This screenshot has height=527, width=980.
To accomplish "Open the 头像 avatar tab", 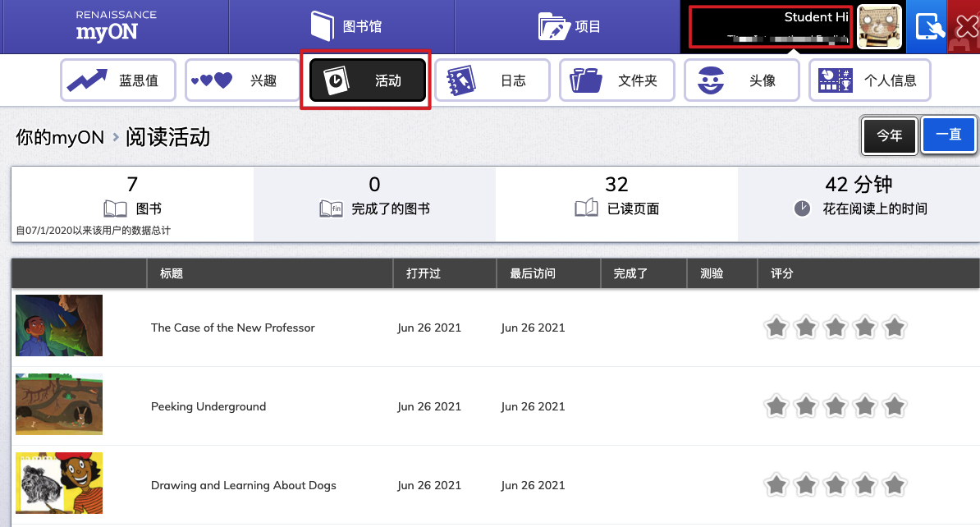I will pyautogui.click(x=742, y=80).
